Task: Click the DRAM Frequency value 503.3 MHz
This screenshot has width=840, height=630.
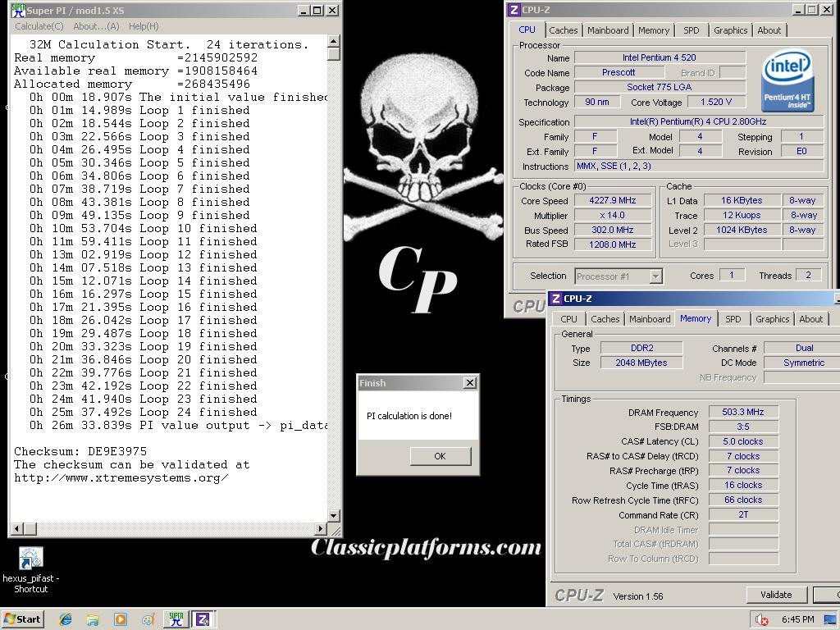Action: (x=743, y=412)
